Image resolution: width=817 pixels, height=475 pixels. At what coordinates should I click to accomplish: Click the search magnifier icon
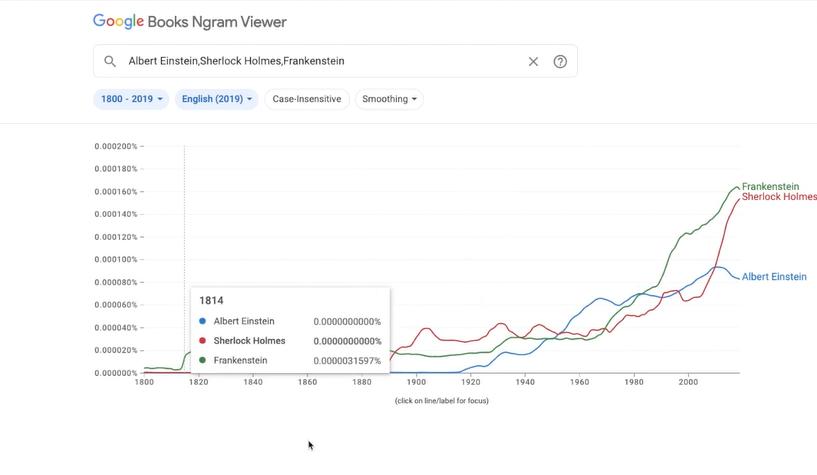[109, 61]
